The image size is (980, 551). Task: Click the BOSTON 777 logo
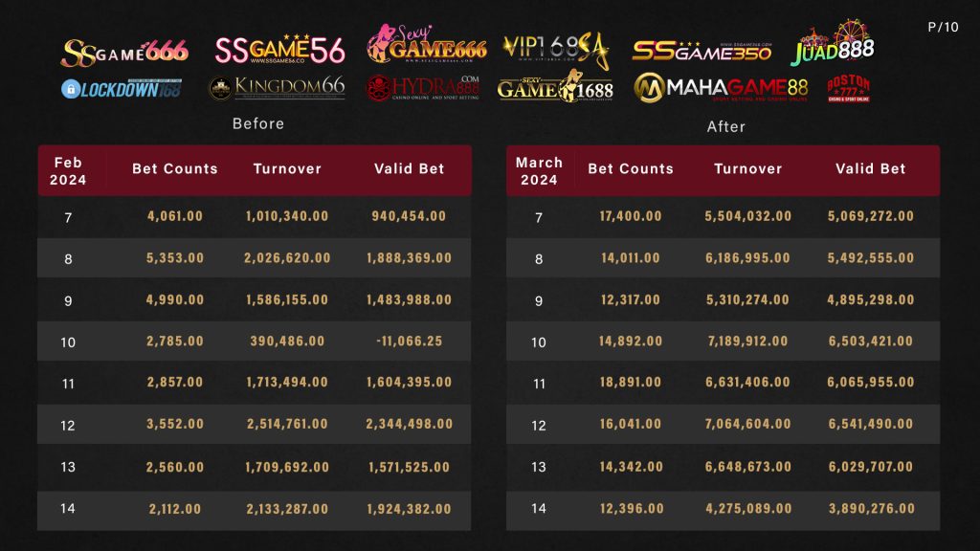(848, 89)
